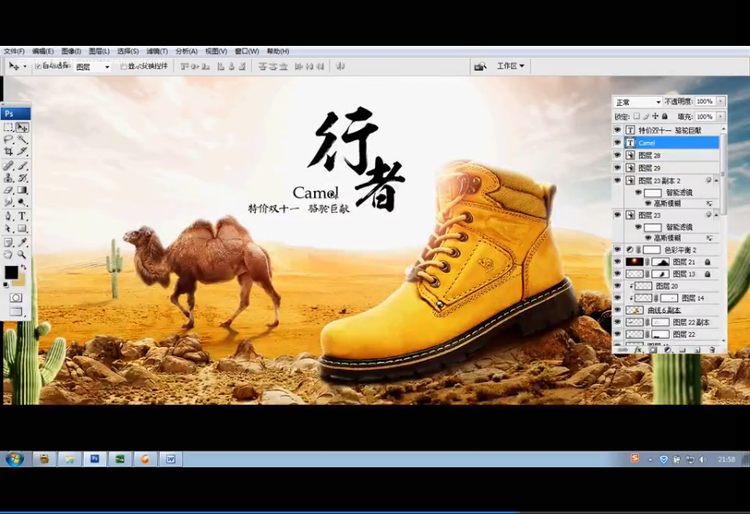
Task: Select the Dodge tool
Action: click(22, 202)
